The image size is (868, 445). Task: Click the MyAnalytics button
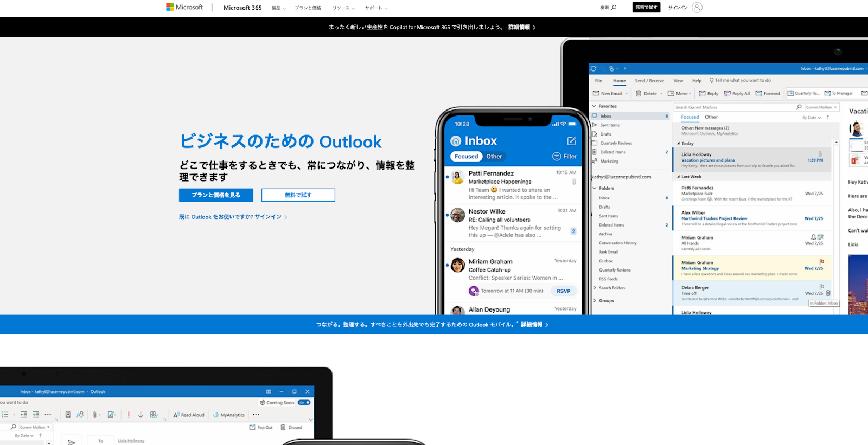(229, 415)
